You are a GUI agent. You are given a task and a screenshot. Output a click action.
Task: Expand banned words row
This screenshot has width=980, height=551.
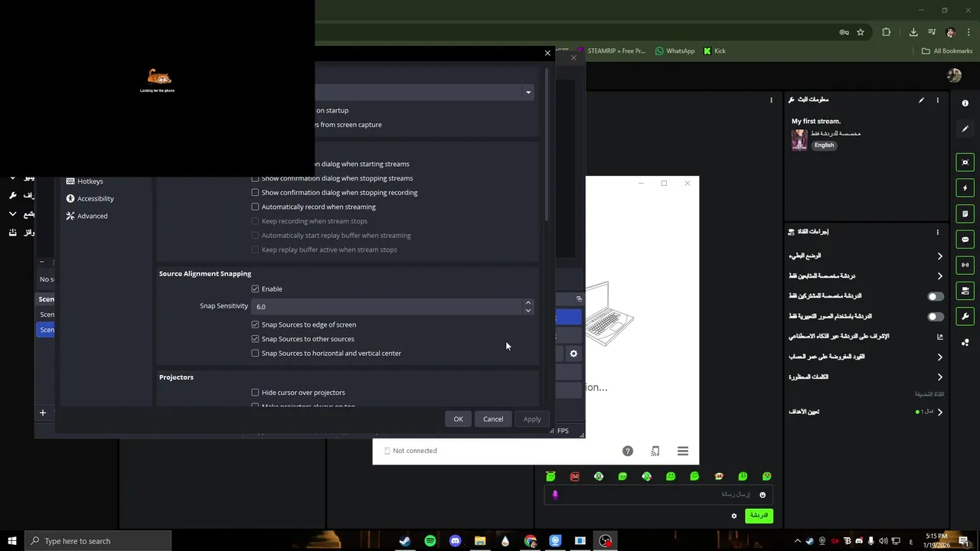tap(866, 377)
